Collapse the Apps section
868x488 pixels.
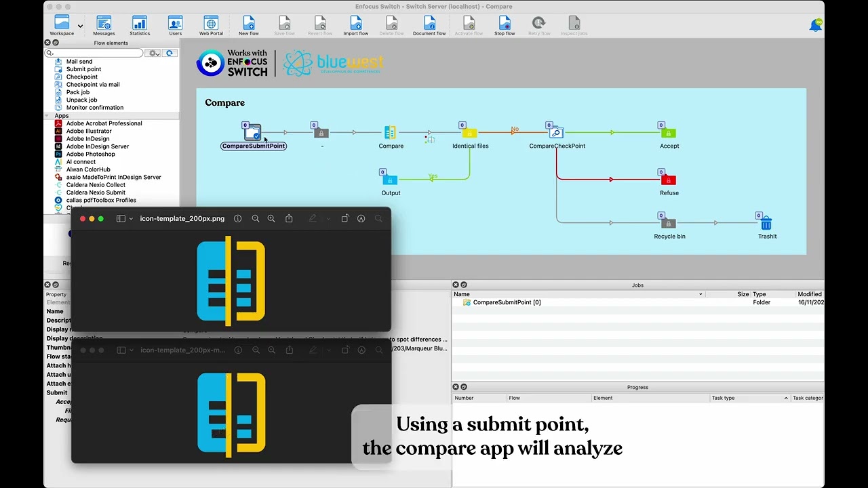(x=48, y=116)
